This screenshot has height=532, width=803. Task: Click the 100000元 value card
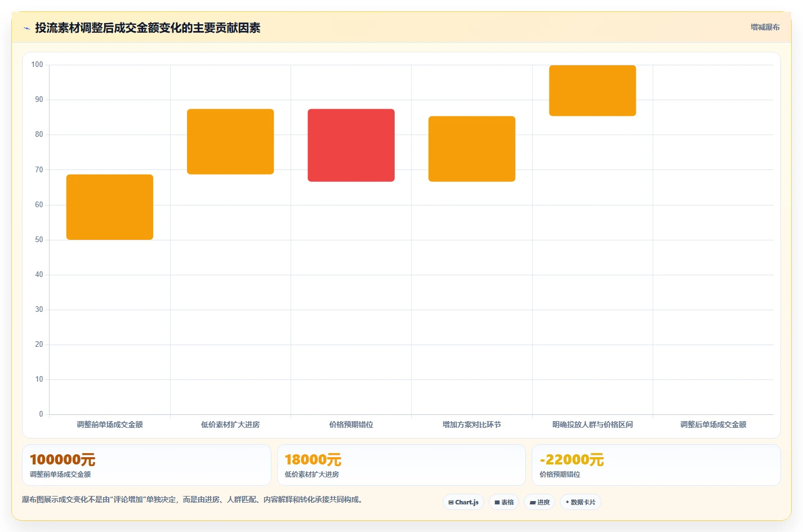point(146,465)
